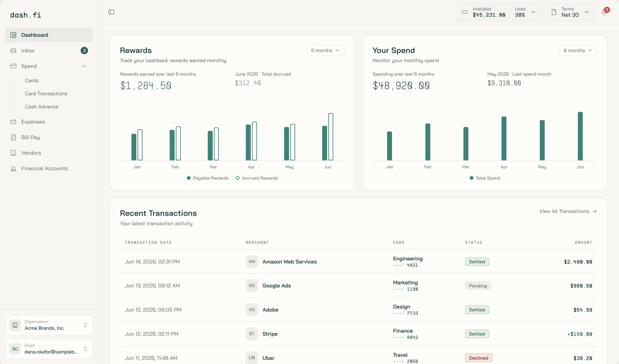Click the SC user avatar
Screen dimensions: 619x364
click(15, 349)
